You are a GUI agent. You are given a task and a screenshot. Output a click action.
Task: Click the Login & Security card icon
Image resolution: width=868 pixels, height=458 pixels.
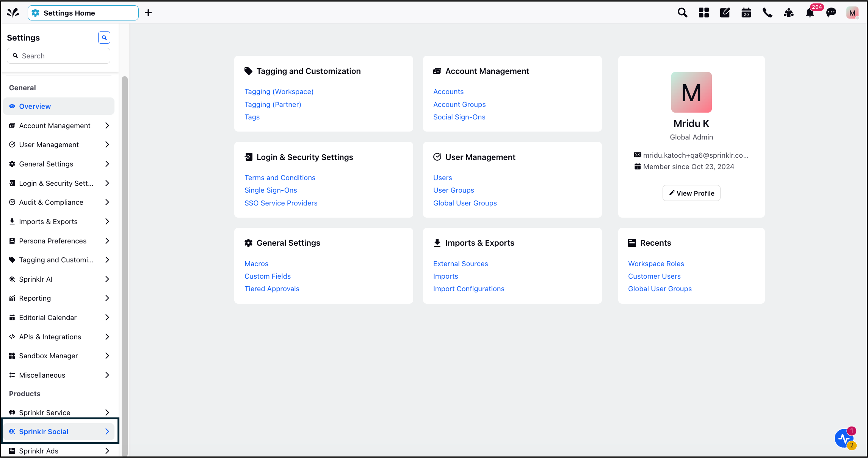point(248,157)
